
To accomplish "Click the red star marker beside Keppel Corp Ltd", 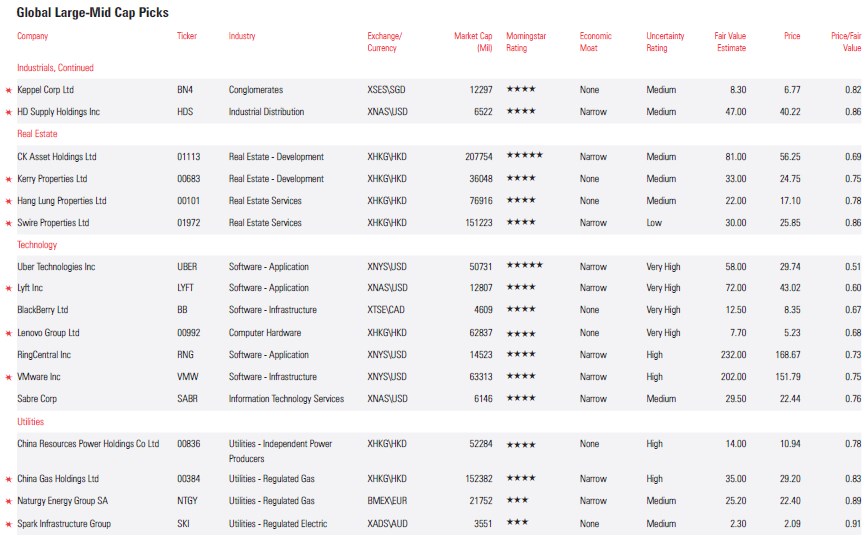I will point(9,90).
